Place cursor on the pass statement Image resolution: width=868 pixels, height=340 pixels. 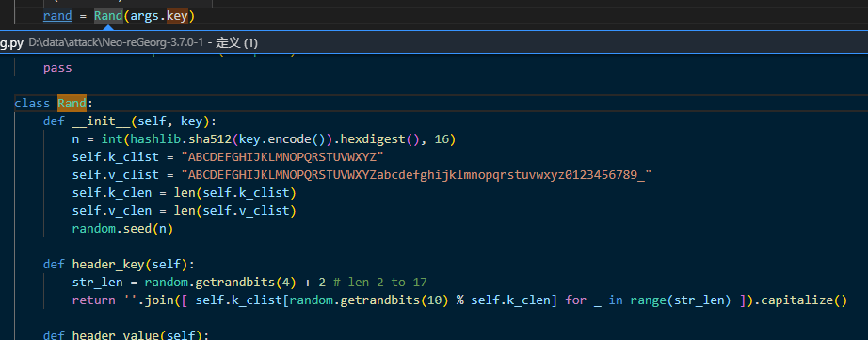click(x=57, y=68)
